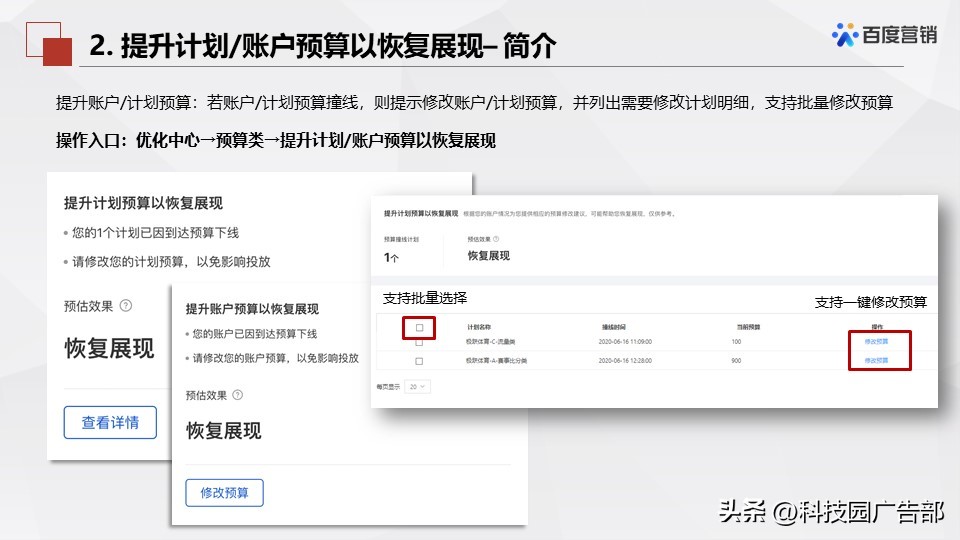Image resolution: width=960 pixels, height=540 pixels.
Task: Click large 恢复展现 text above 查看详情
Action: coord(110,348)
